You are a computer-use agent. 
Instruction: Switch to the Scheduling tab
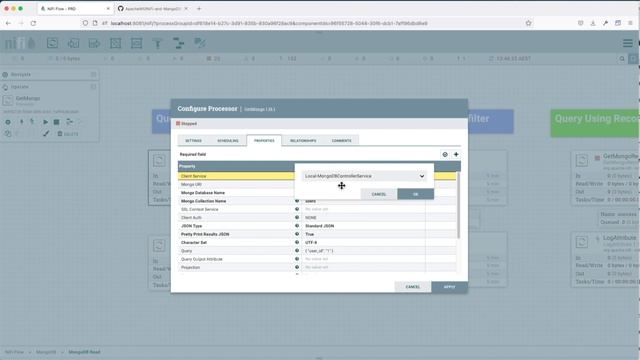(228, 140)
